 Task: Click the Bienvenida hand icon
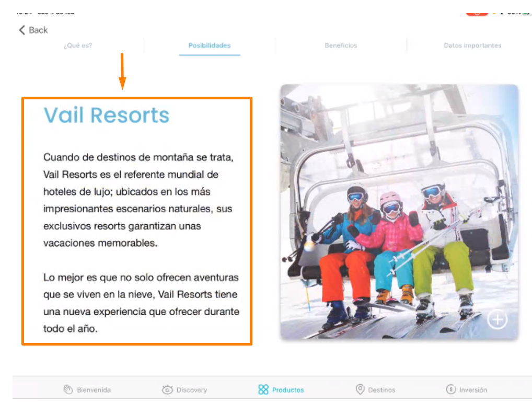(x=68, y=389)
